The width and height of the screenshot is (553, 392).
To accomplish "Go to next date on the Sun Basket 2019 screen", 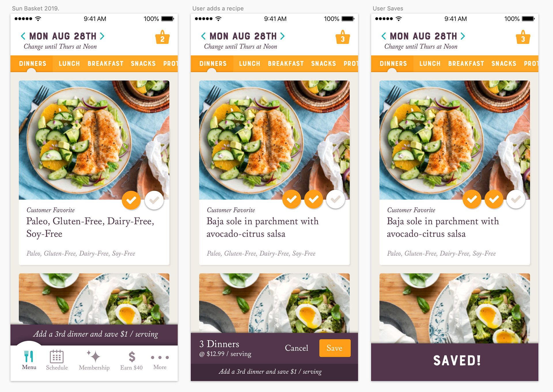I will click(x=102, y=36).
